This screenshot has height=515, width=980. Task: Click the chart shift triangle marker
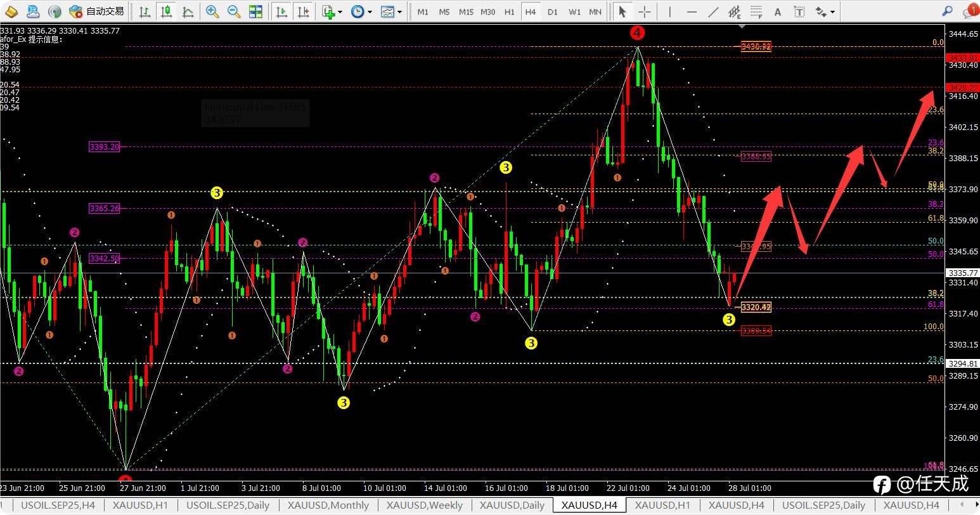tap(742, 27)
